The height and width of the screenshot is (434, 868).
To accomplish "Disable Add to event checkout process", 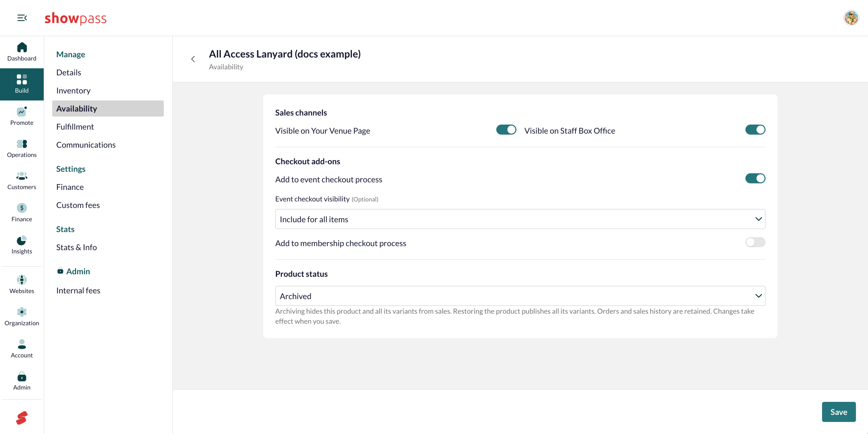I will 755,178.
